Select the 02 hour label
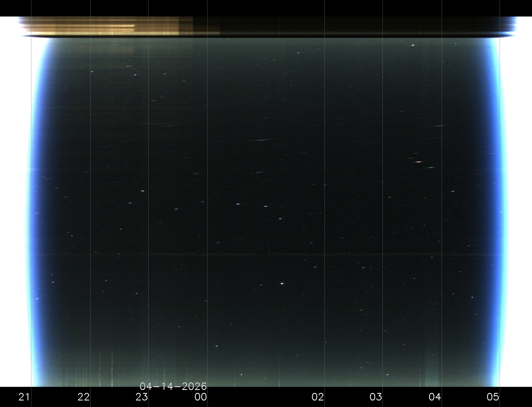Viewport: 532px width, 407px height. coord(318,397)
